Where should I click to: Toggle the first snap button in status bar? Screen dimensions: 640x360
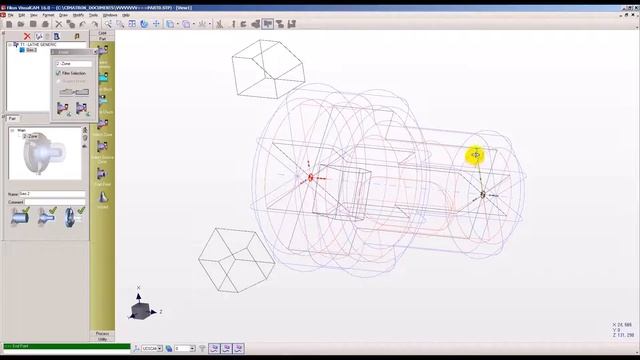tap(214, 349)
